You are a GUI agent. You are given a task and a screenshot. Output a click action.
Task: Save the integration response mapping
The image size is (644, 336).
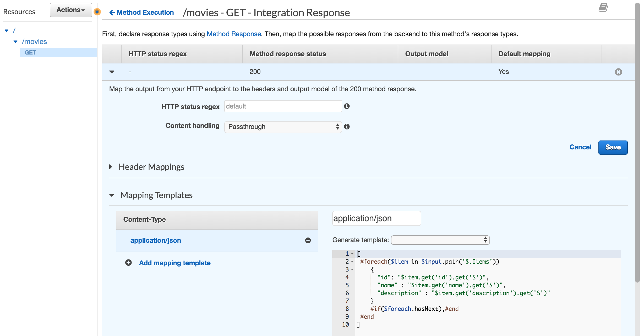(613, 147)
